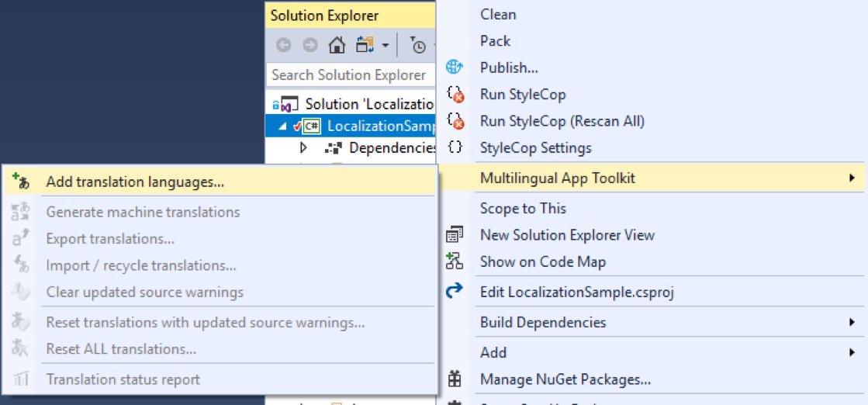The width and height of the screenshot is (868, 405).
Task: Click the Forward arrow in Solution Explorer toolbar
Action: 310,46
